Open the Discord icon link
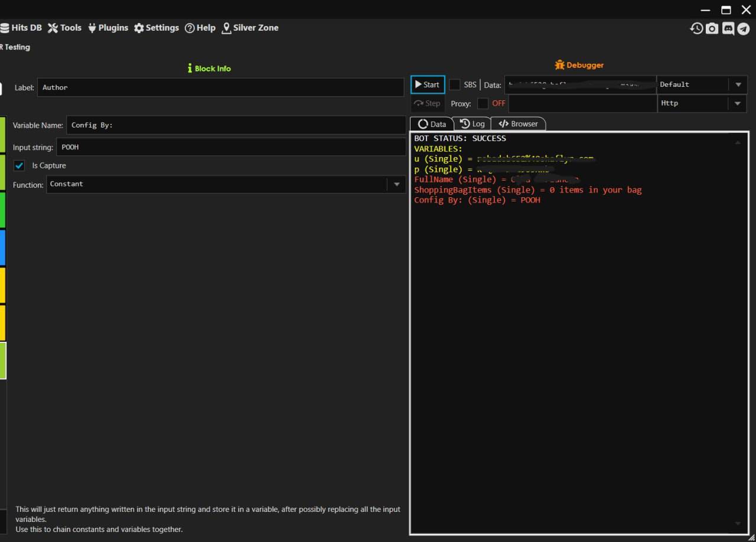The width and height of the screenshot is (756, 542). 728,28
